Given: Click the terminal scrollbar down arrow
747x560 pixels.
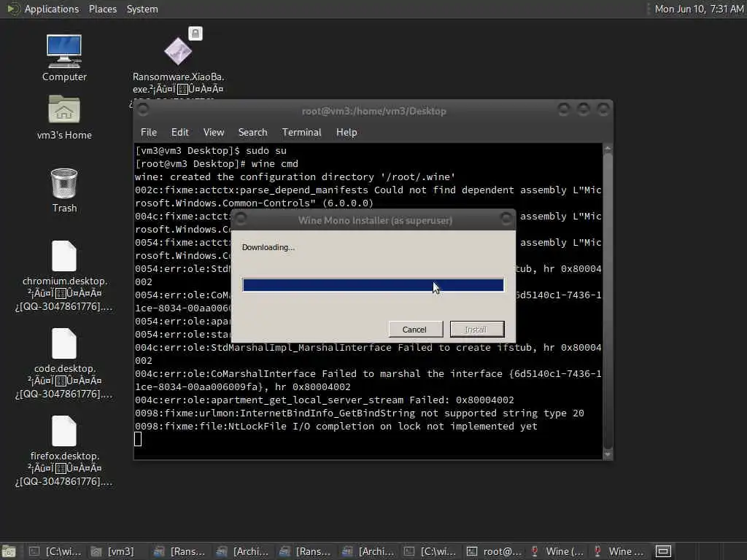Looking at the screenshot, I should [x=608, y=455].
